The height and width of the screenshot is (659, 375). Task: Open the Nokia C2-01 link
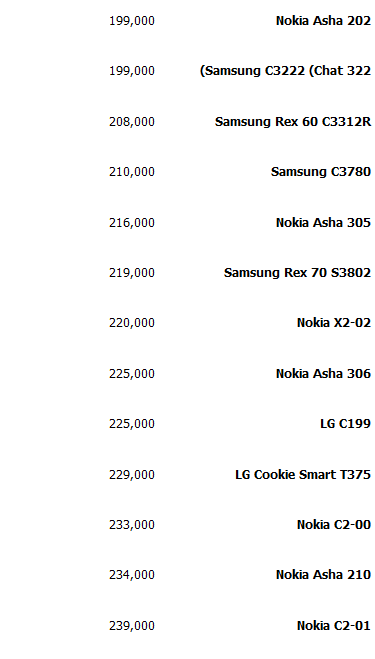pyautogui.click(x=333, y=625)
